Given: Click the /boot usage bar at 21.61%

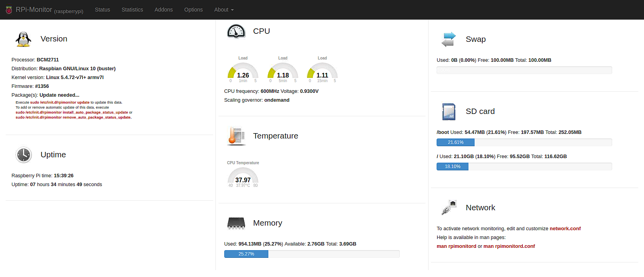Looking at the screenshot, I should [x=524, y=142].
